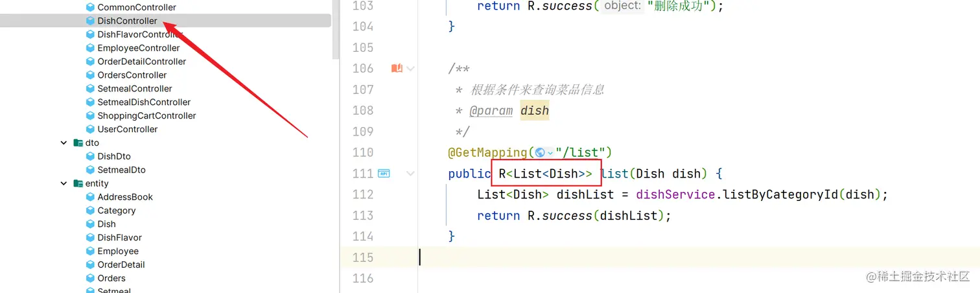Open Category entity class
This screenshot has height=293, width=980.
[117, 211]
